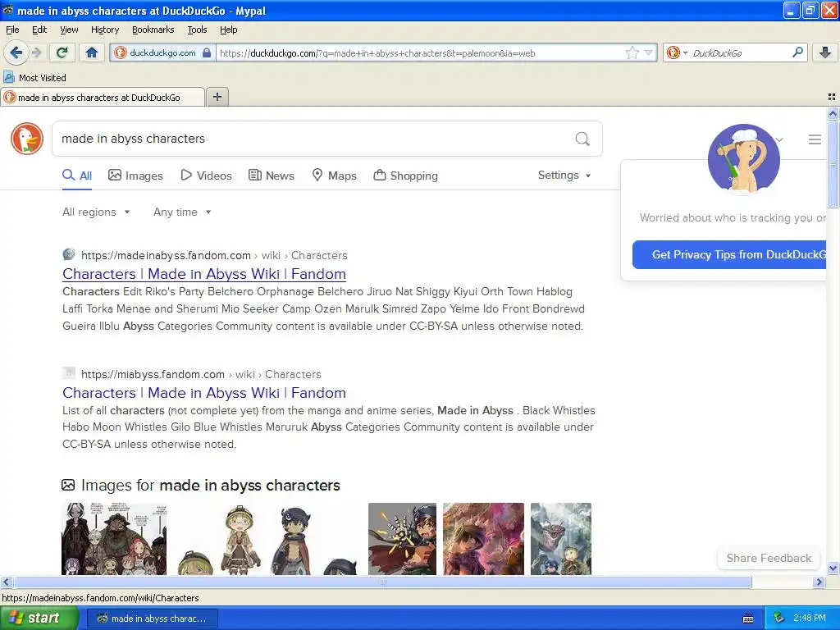Open the View menu
Image resolution: width=840 pixels, height=630 pixels.
(x=69, y=30)
